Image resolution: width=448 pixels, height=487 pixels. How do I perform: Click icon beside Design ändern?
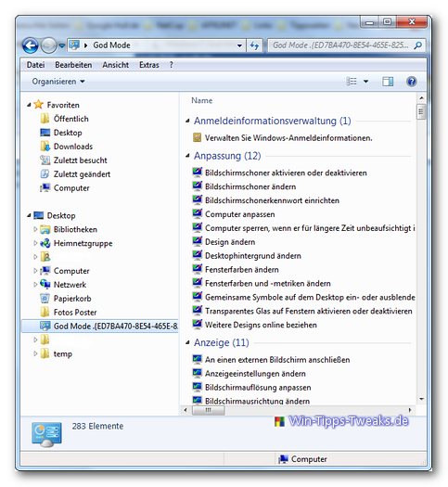coord(198,241)
